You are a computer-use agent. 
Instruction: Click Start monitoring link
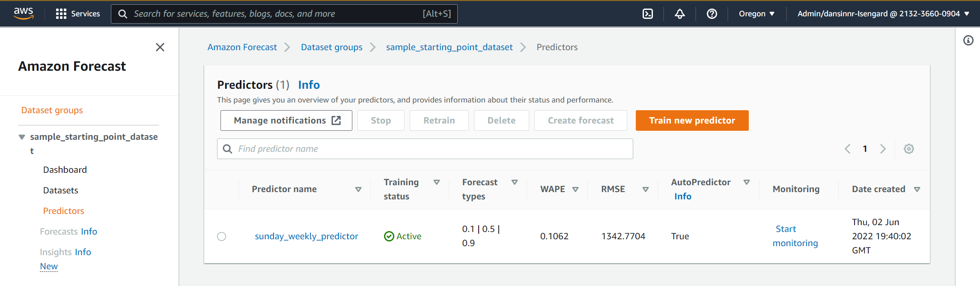(795, 236)
